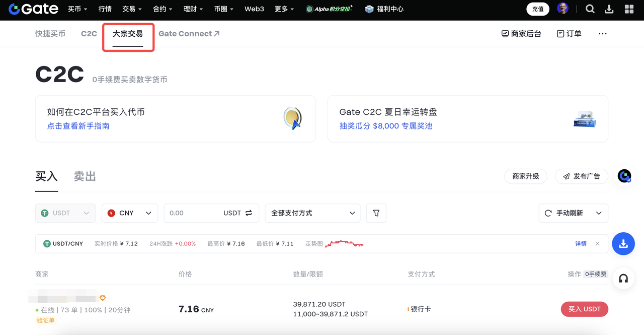Open the 点击查看新手指南 link
The height and width of the screenshot is (335, 644).
(78, 126)
